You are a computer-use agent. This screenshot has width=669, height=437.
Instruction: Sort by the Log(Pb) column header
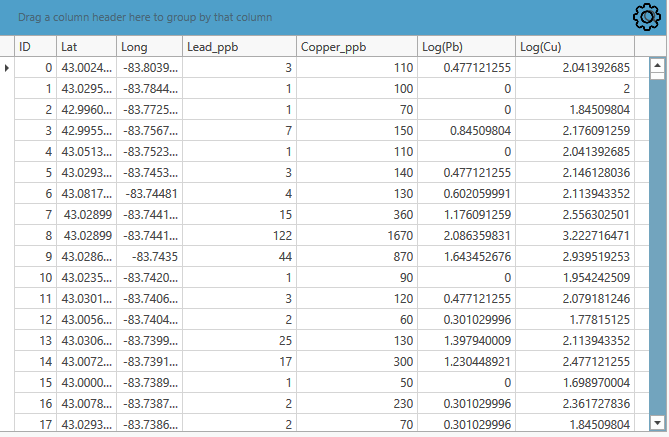tap(466, 47)
